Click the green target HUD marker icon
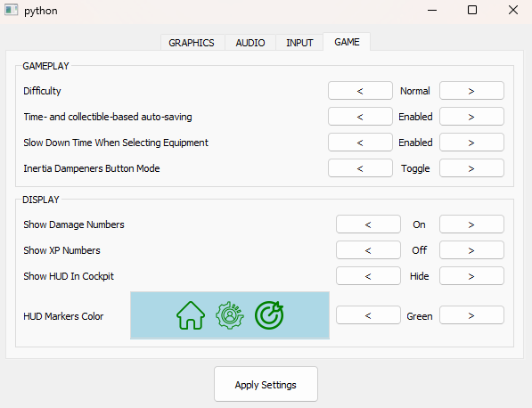Screen dimensions: 532x408 269,315
